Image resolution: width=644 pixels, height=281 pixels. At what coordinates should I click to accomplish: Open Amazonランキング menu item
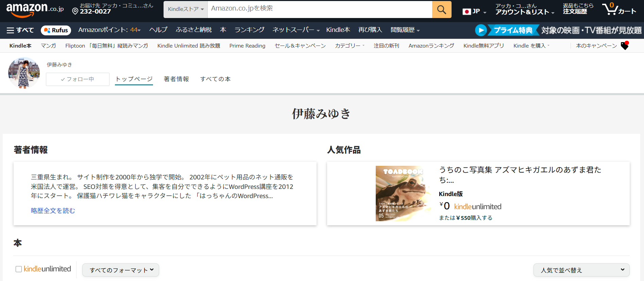tap(431, 46)
